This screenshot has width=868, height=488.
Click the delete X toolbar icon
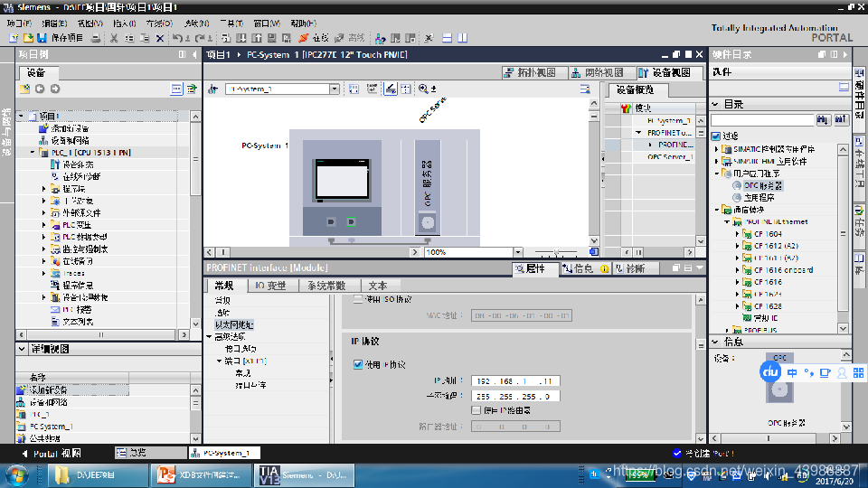point(160,38)
